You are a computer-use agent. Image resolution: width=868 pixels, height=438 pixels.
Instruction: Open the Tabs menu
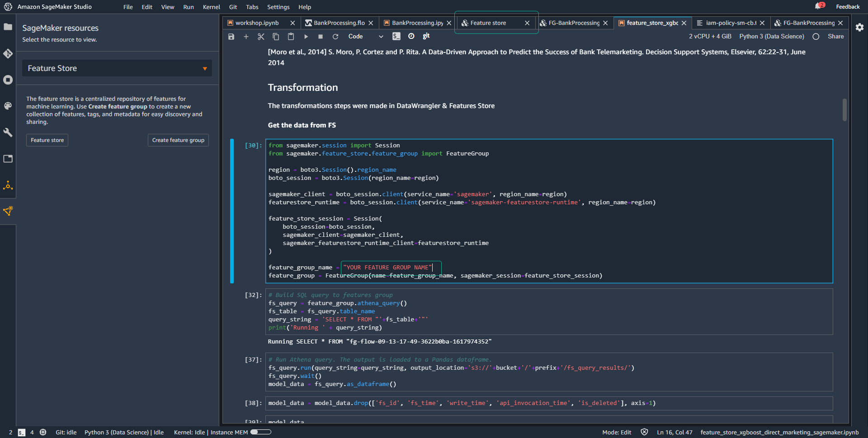click(x=252, y=7)
